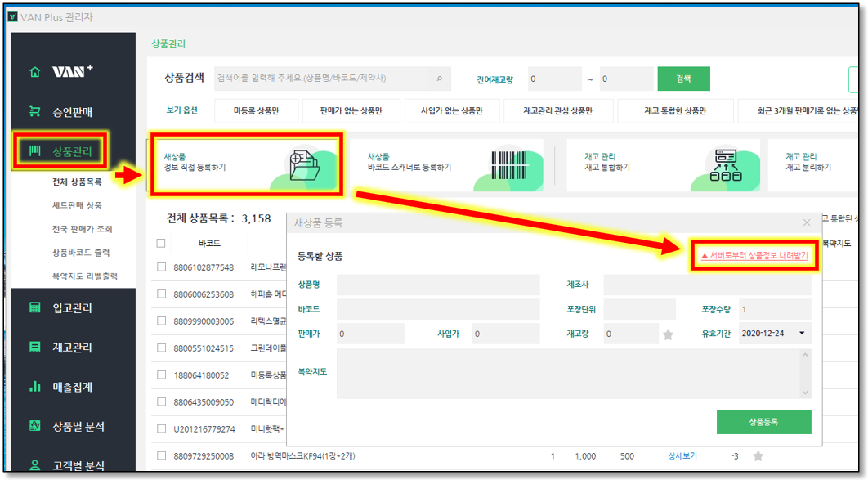Click the 매출집계 bar chart icon

click(34, 386)
